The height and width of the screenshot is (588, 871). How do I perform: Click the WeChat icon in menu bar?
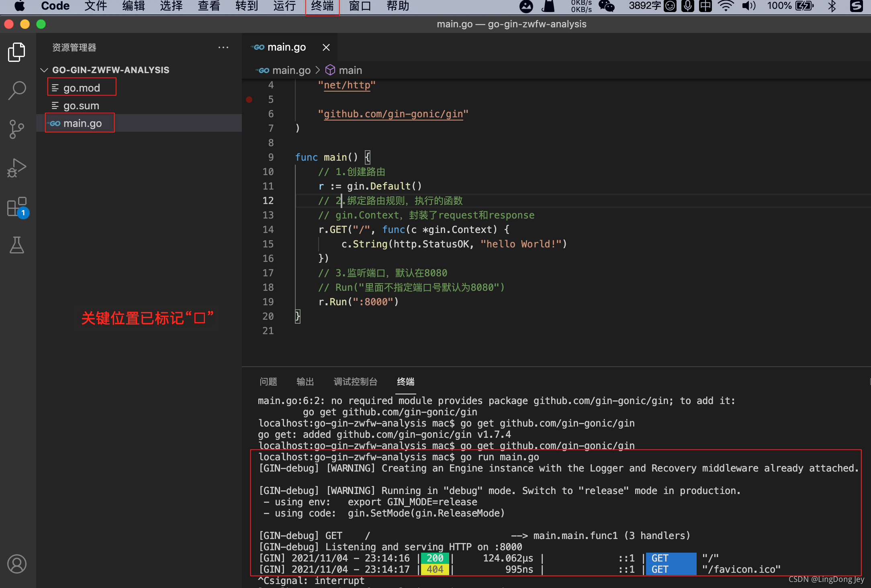click(606, 6)
